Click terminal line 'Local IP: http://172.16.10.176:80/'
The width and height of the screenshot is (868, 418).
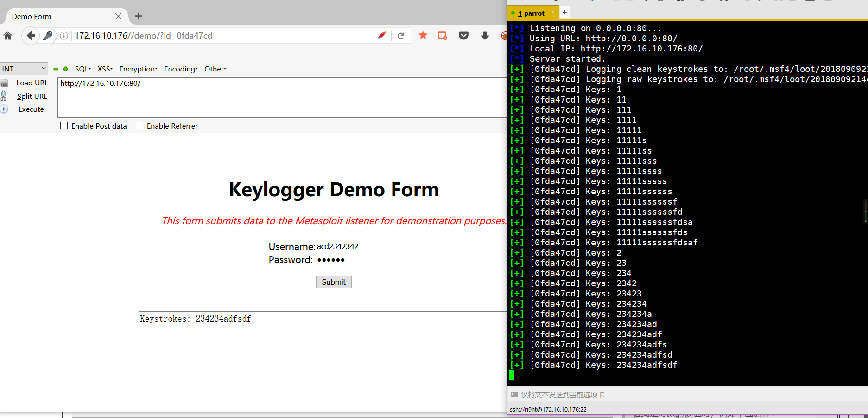click(x=616, y=49)
